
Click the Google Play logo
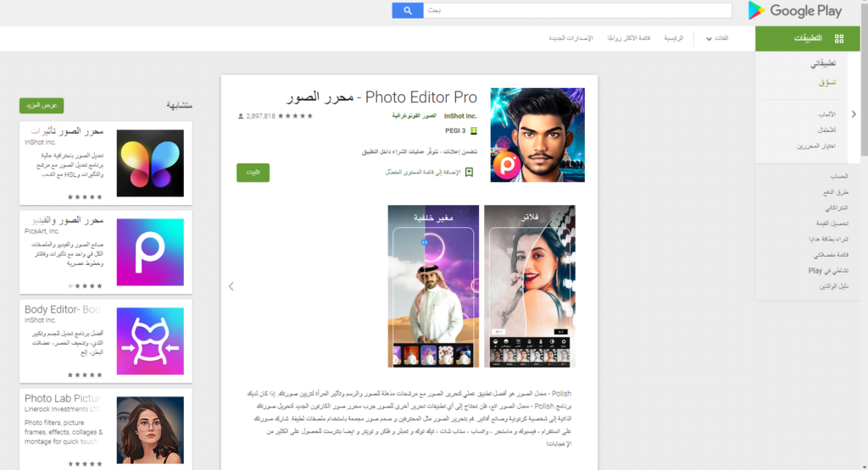tap(794, 10)
